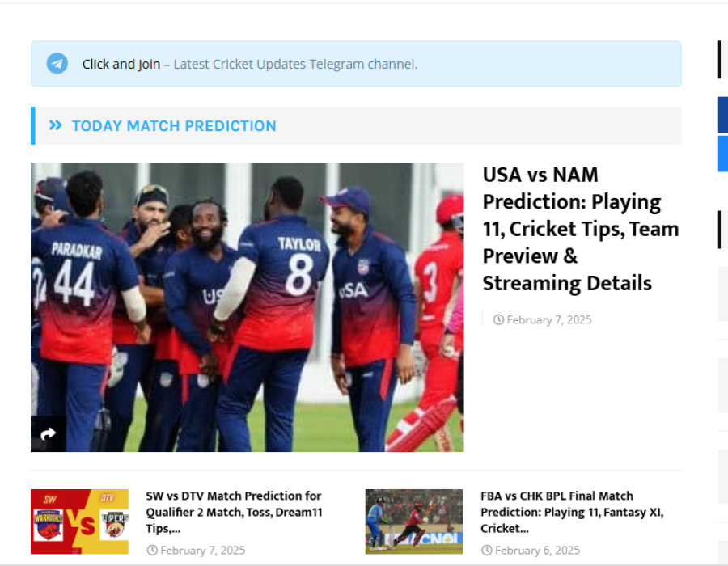Click the SW vs DTV Warriors Vipers thumbnail
The image size is (728, 566).
(79, 522)
